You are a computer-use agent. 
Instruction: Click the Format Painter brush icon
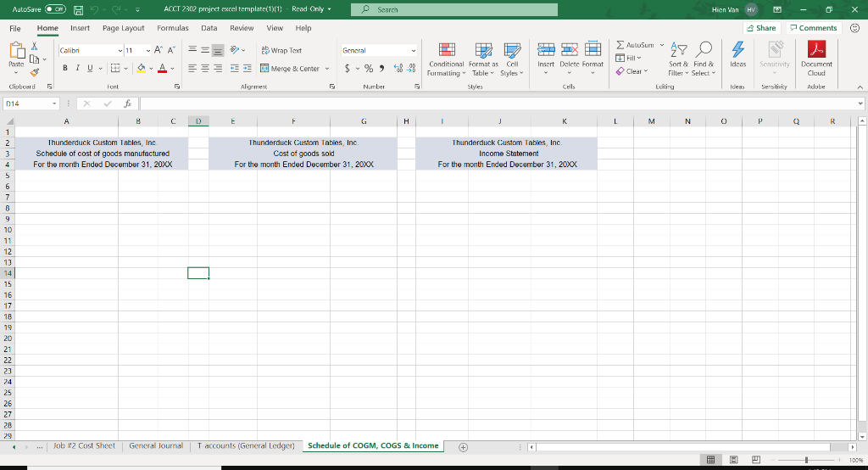click(34, 72)
